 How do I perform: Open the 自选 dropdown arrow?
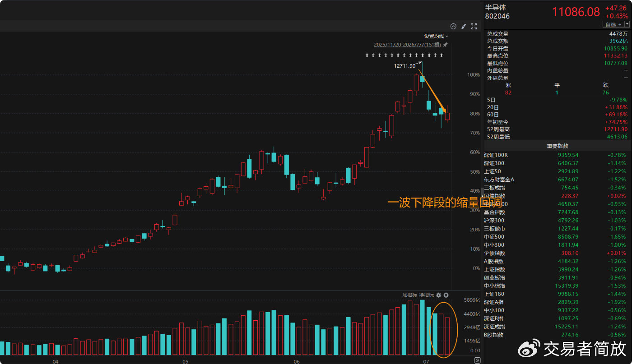pyautogui.click(x=627, y=24)
